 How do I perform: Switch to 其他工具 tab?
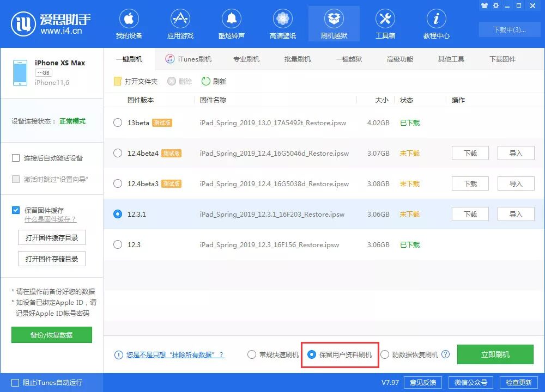coord(451,59)
